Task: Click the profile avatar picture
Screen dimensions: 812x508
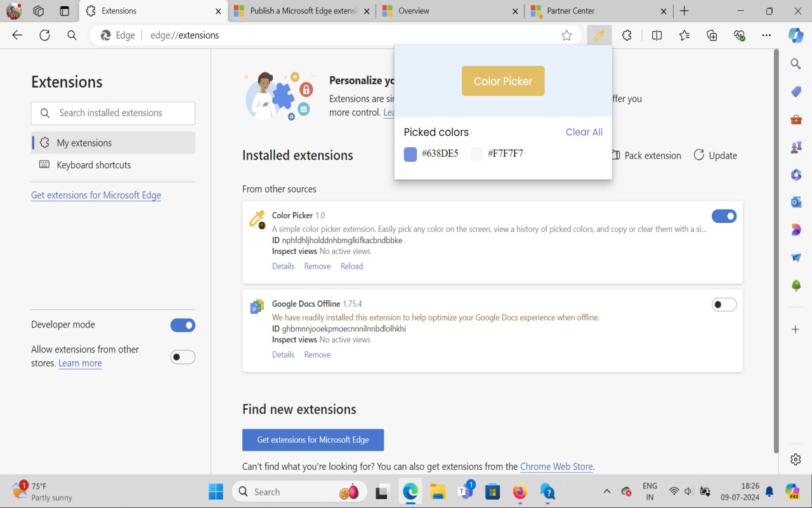Action: (x=13, y=11)
